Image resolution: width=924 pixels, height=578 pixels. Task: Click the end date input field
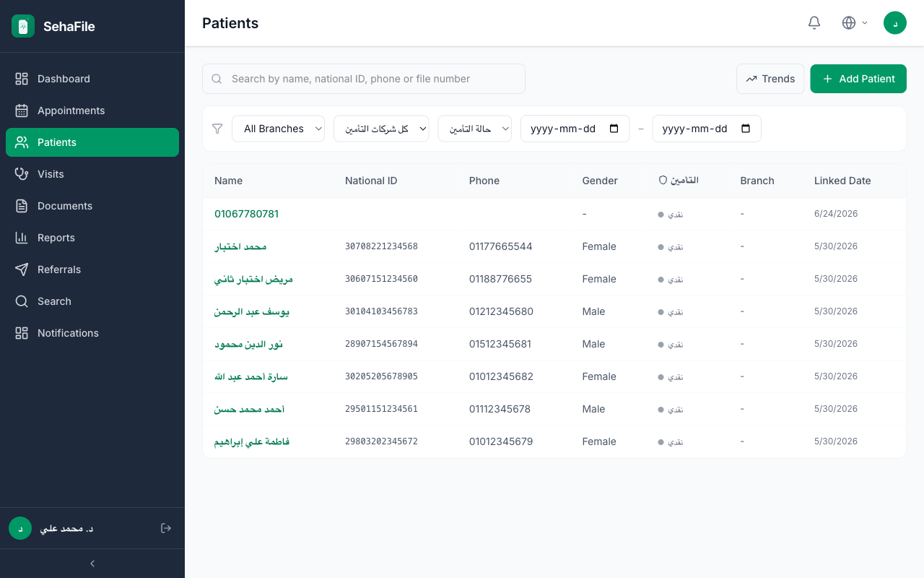[707, 129]
